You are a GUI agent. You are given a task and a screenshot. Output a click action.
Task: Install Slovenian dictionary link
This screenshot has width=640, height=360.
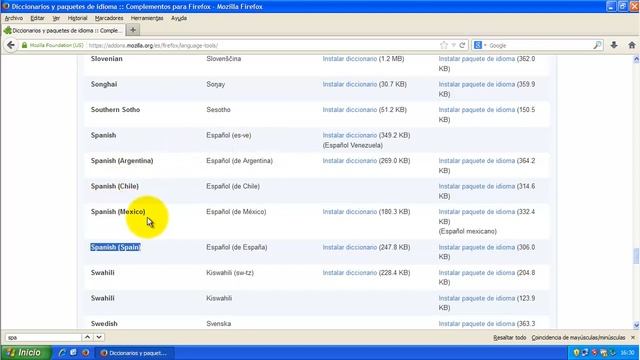[x=349, y=59]
